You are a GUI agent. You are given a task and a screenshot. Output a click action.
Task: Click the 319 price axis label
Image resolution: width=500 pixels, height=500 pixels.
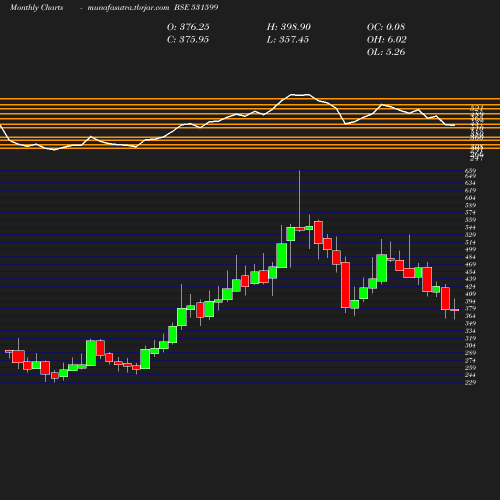click(x=470, y=338)
